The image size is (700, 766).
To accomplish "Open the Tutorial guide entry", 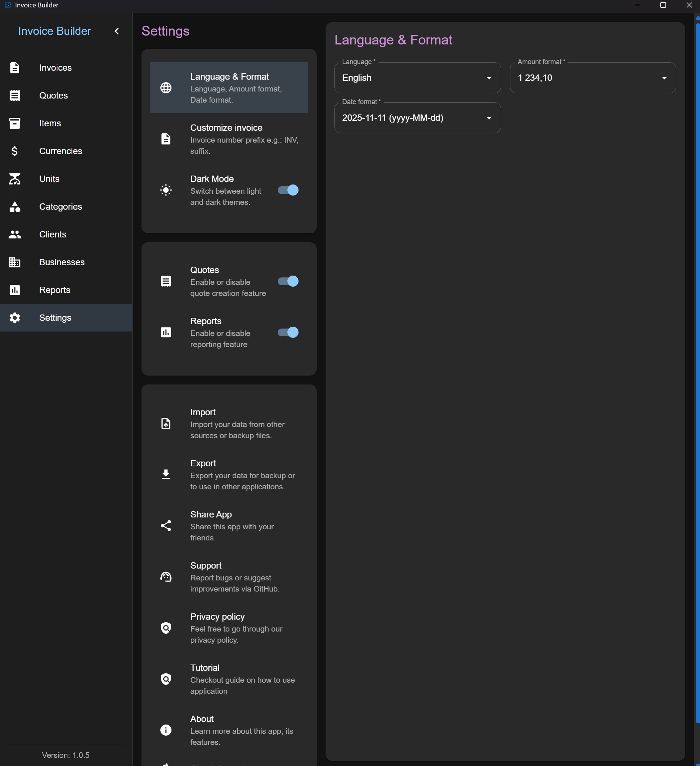I will point(229,679).
